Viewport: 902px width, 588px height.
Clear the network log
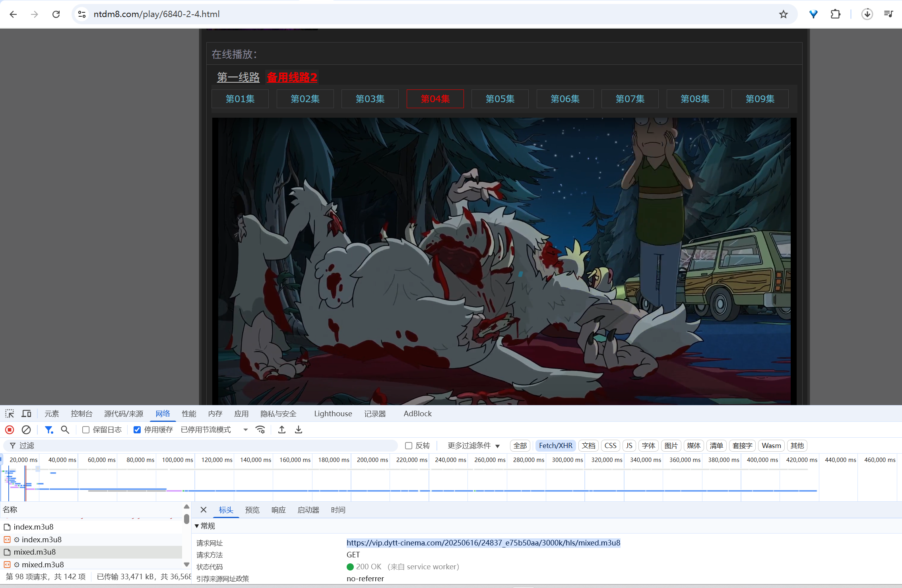pos(26,429)
